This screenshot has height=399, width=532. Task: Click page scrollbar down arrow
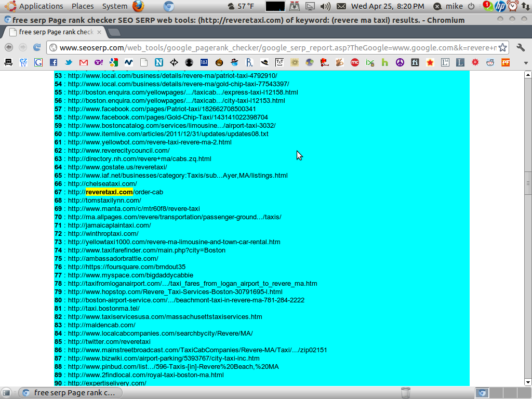coord(528,382)
